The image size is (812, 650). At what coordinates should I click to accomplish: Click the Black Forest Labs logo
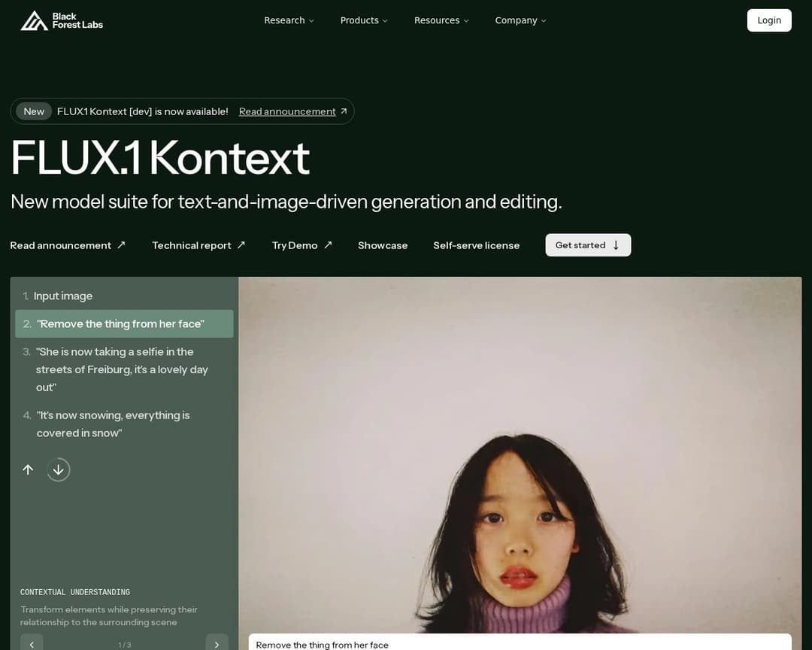click(x=62, y=21)
